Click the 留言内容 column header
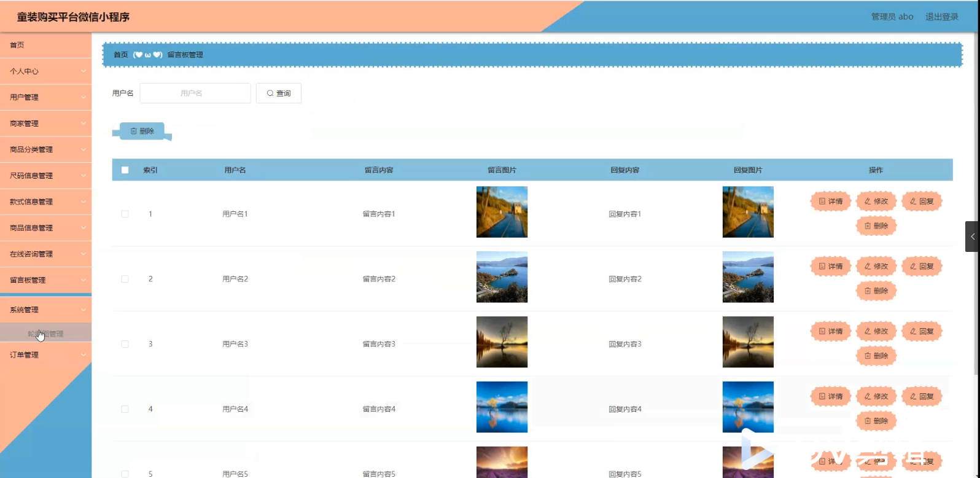The width and height of the screenshot is (980, 478). (379, 170)
